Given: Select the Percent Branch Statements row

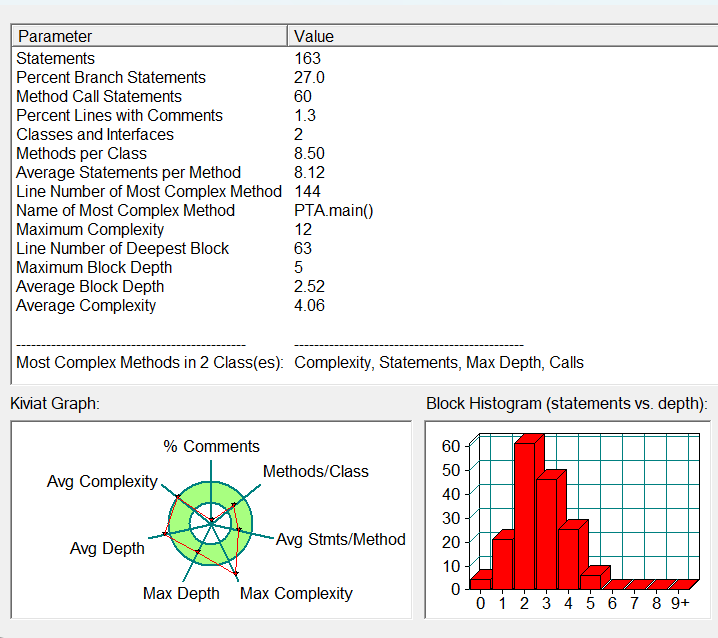Looking at the screenshot, I should pyautogui.click(x=111, y=77).
